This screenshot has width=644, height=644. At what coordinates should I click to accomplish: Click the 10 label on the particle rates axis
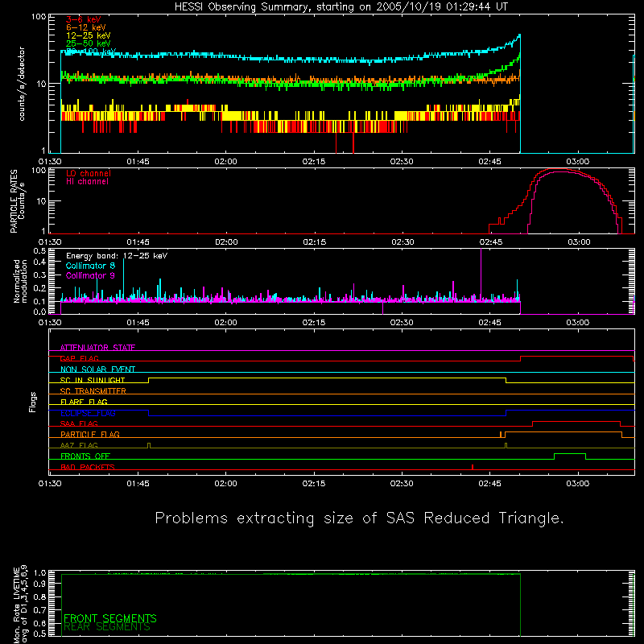click(41, 202)
